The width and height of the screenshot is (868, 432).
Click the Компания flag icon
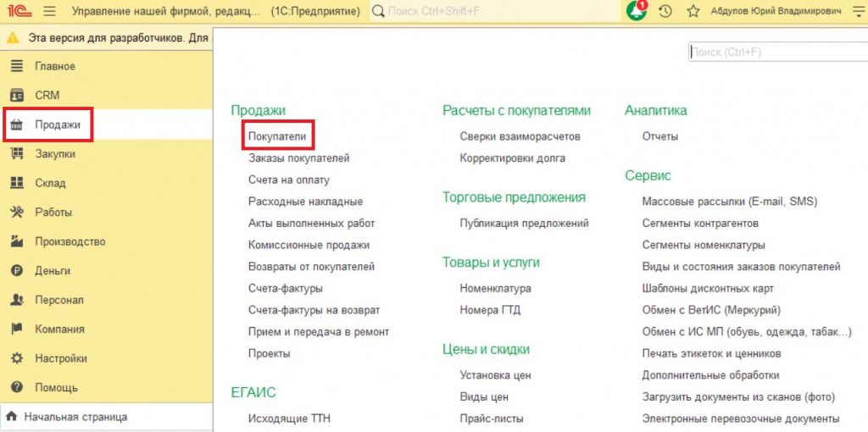click(x=17, y=330)
